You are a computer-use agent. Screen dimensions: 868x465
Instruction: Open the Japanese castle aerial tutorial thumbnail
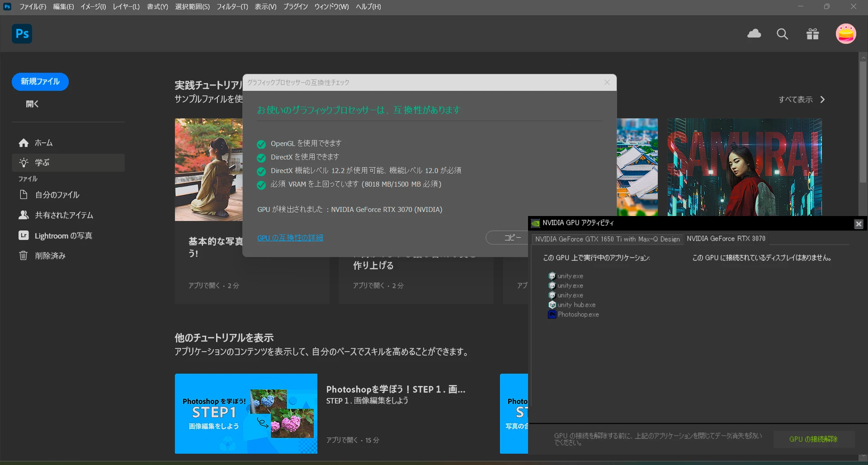(637, 167)
